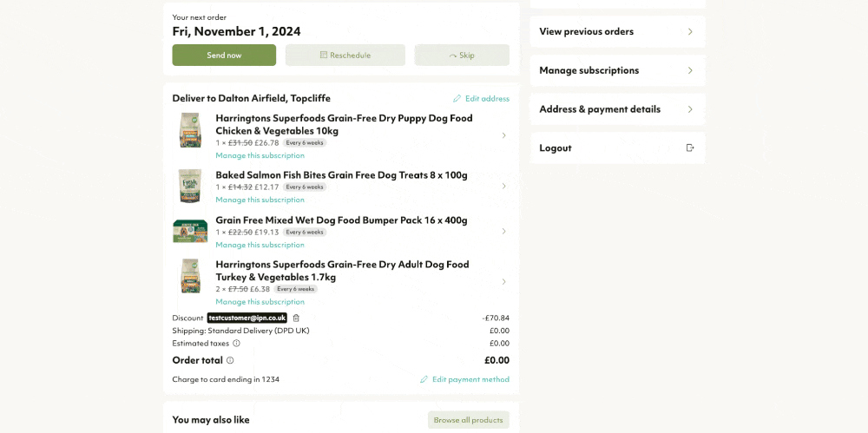Click the info icon beside Order total
The image size is (868, 433).
click(x=230, y=360)
